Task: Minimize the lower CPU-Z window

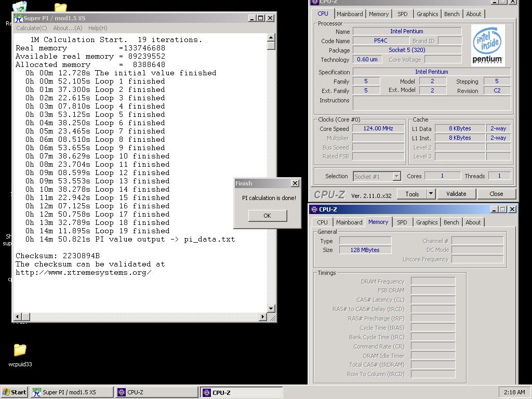Action: coord(494,209)
